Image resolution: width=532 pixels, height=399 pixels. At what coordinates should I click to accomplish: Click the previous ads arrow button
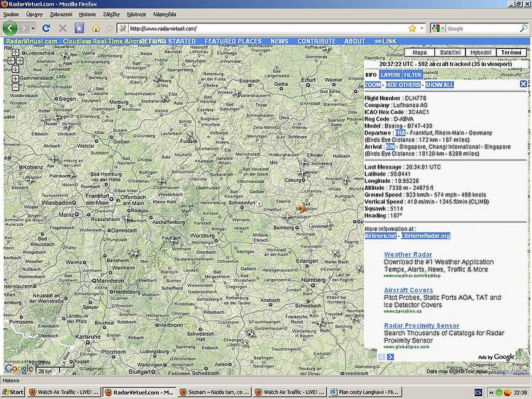[x=382, y=356]
